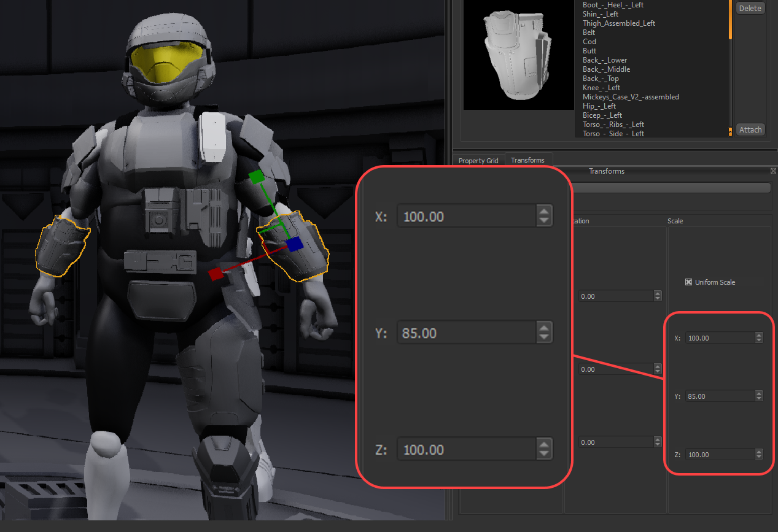
Task: Select the Transforms tab
Action: coord(527,160)
